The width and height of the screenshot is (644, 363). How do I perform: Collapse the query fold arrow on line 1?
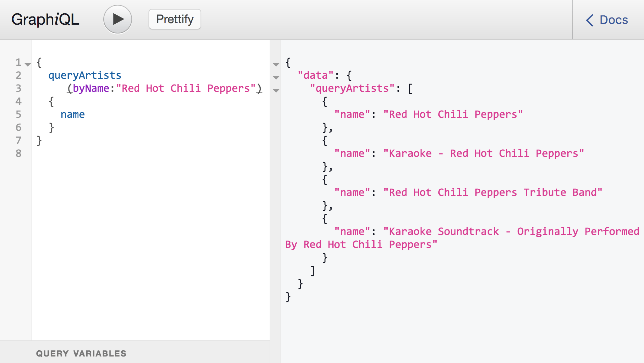click(x=28, y=64)
